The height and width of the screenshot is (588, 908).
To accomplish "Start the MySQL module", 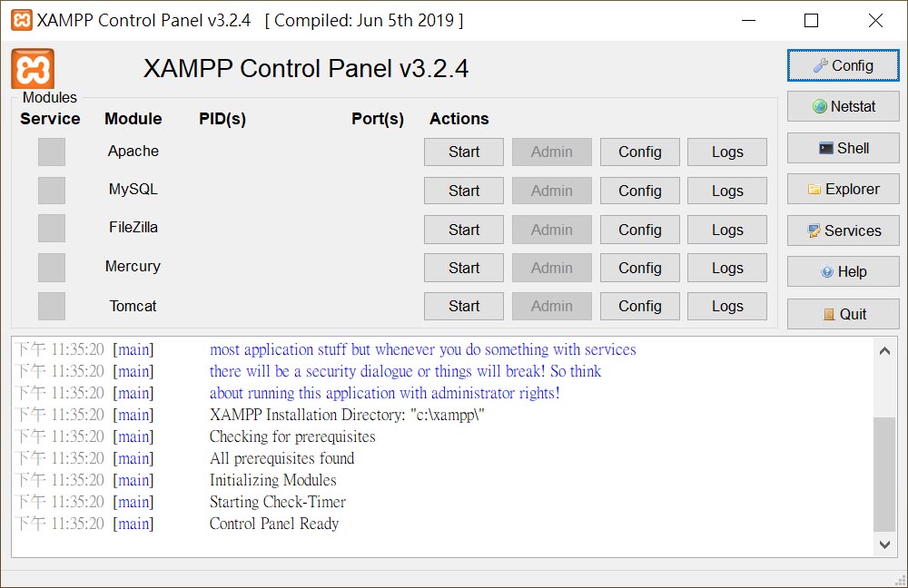I will [463, 191].
